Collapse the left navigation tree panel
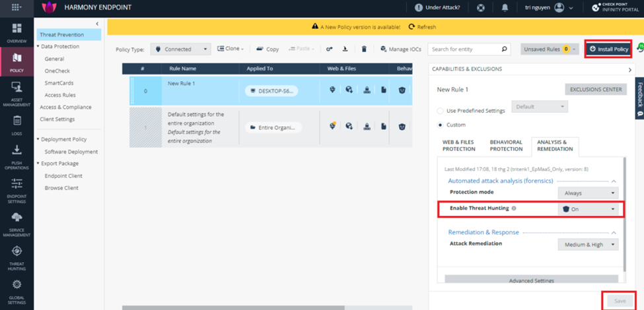644x310 pixels. coord(97,24)
